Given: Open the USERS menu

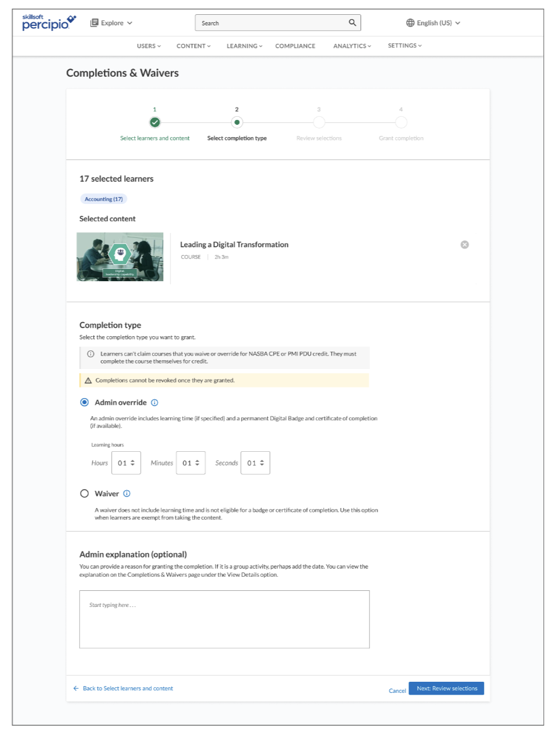Looking at the screenshot, I should coord(149,46).
